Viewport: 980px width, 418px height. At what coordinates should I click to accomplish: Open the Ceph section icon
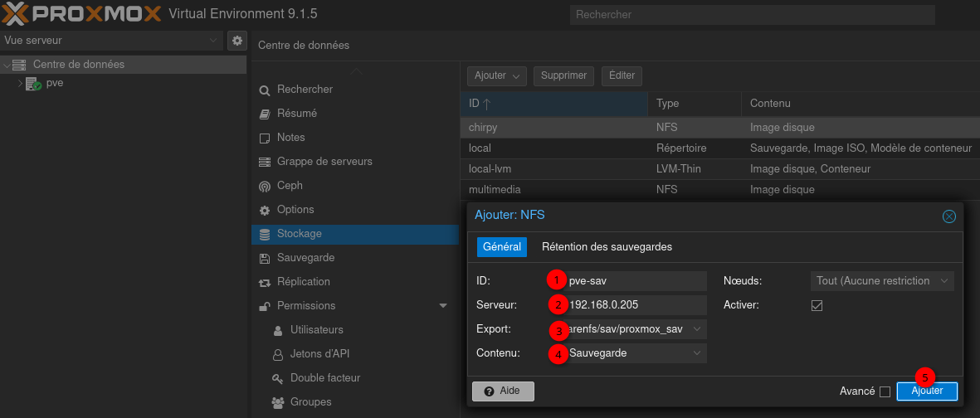265,187
